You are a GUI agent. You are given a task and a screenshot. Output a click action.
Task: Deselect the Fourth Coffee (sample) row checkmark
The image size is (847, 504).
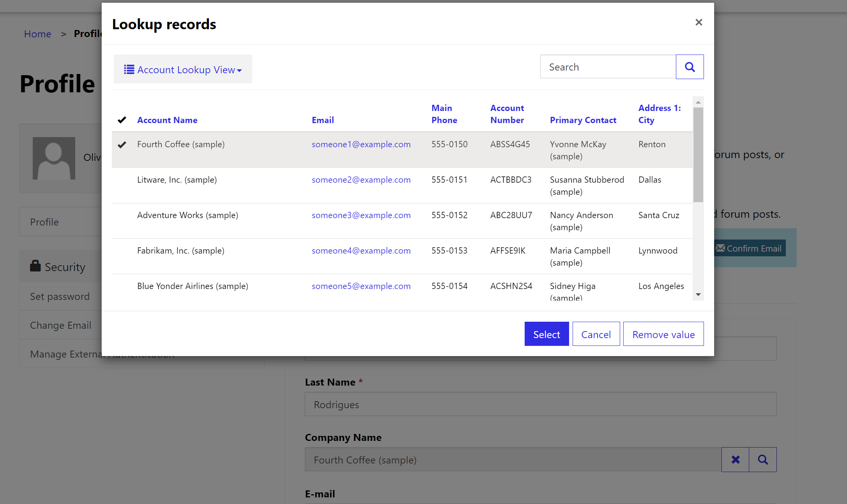pyautogui.click(x=122, y=145)
